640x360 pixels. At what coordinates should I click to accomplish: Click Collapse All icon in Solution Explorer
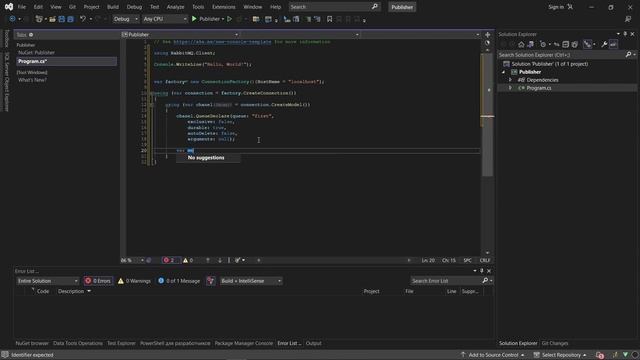[x=565, y=44]
